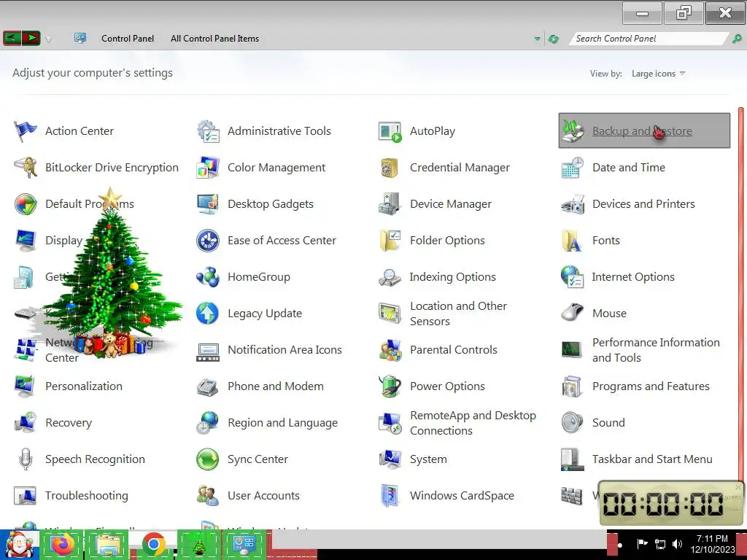The height and width of the screenshot is (560, 747).
Task: Click the All Control Panel Items breadcrumb
Action: pyautogui.click(x=215, y=39)
